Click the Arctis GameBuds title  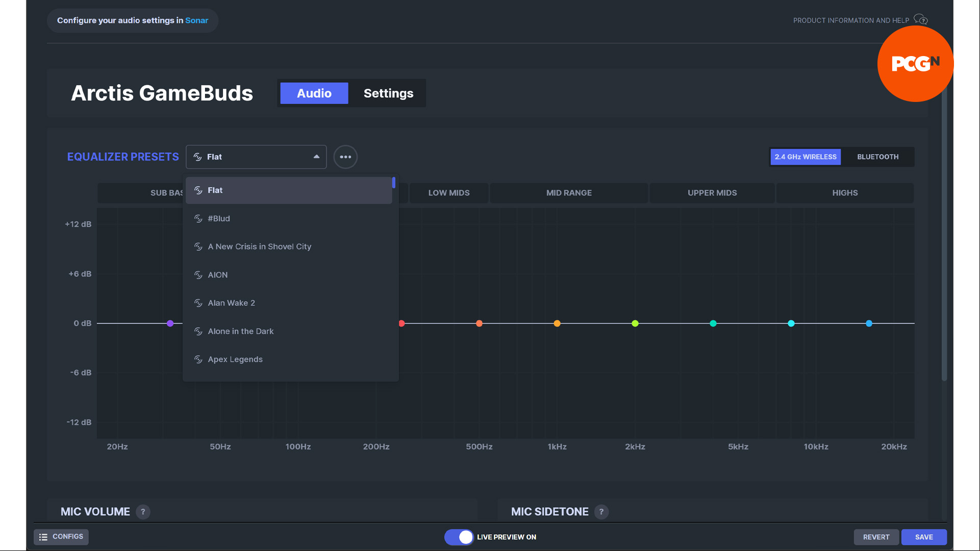162,93
